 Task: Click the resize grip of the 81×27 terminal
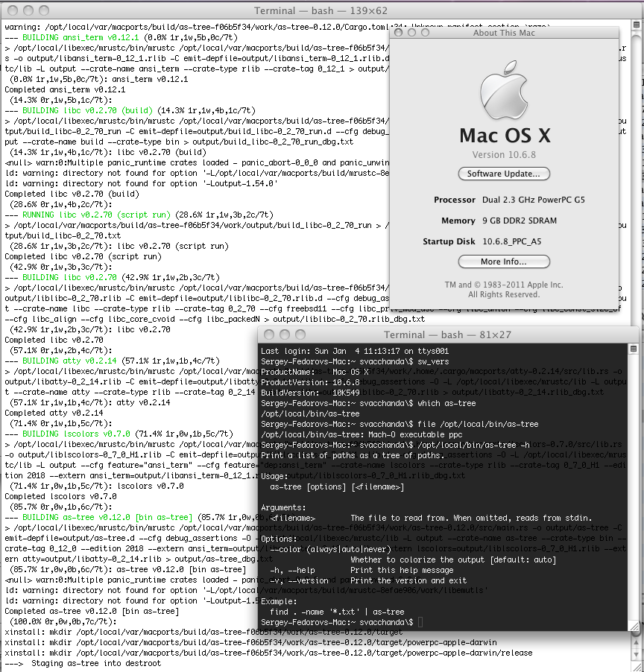pyautogui.click(x=634, y=626)
